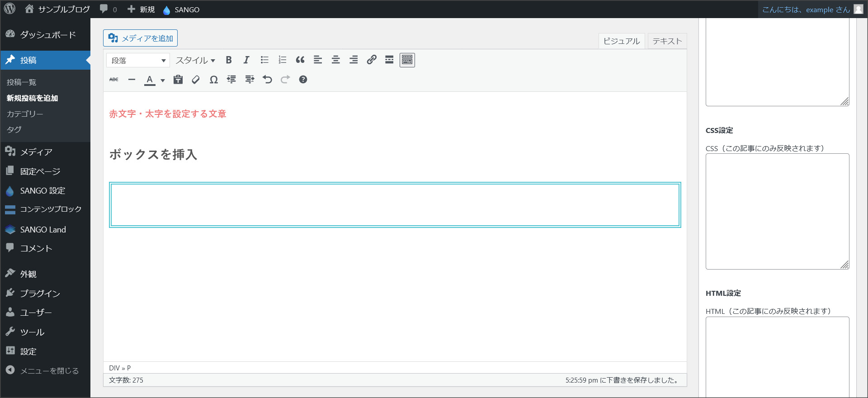Clear formatting with the eraser icon
Viewport: 868px width, 398px height.
tap(196, 80)
